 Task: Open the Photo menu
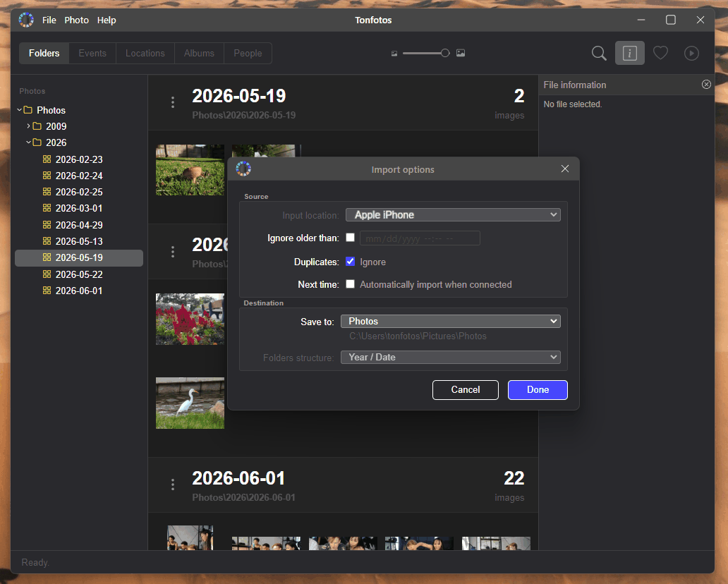click(x=77, y=20)
